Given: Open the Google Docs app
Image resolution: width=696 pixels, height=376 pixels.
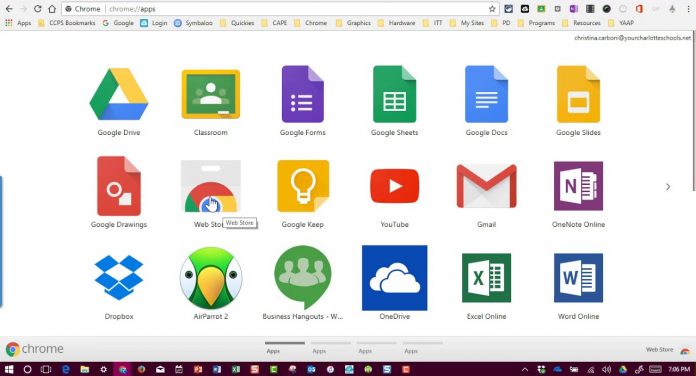Looking at the screenshot, I should (486, 94).
